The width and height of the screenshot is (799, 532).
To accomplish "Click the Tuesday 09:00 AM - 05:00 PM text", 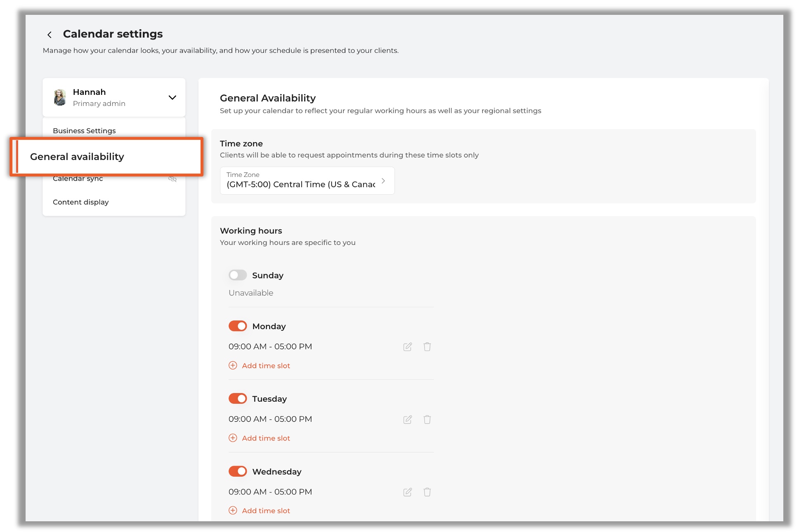I will point(270,419).
